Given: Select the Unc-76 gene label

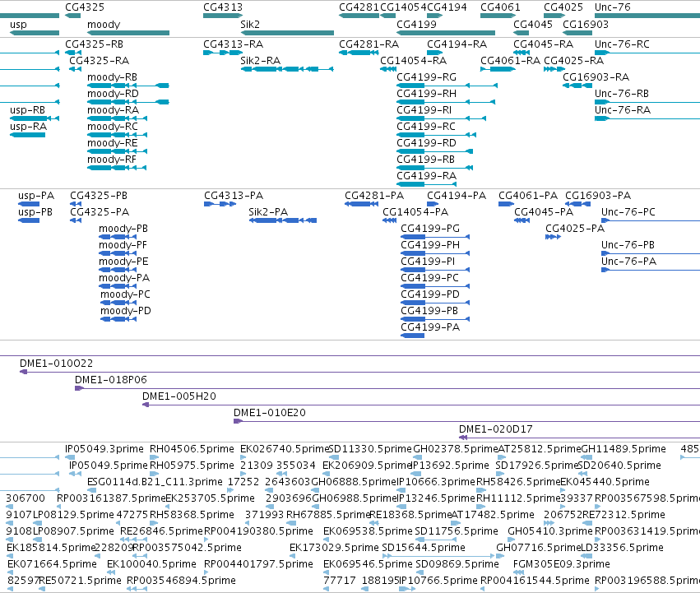Looking at the screenshot, I should (x=613, y=7).
